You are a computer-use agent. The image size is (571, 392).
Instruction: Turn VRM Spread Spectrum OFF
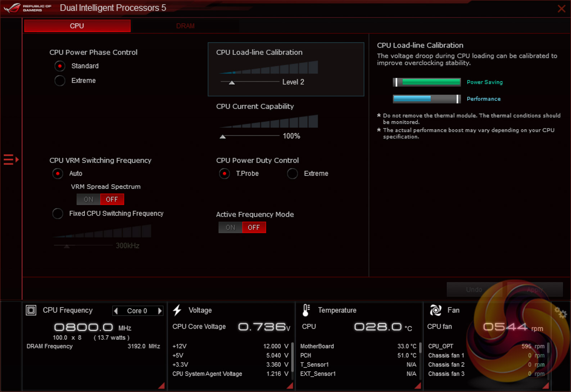[112, 199]
